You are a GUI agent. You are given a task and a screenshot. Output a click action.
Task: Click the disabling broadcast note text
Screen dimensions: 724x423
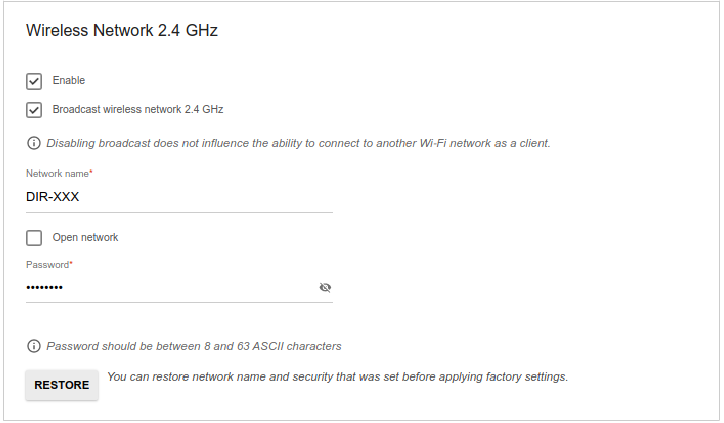(298, 143)
